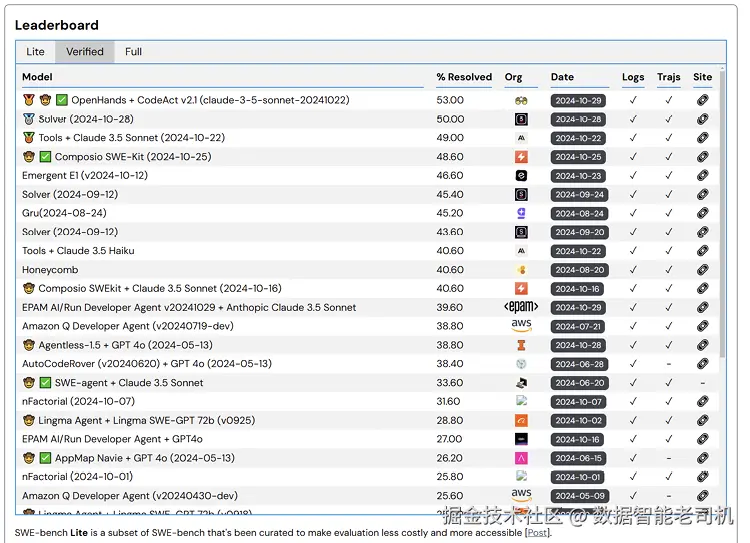Click the OpenHands org logo
This screenshot has width=750, height=543.
[521, 100]
